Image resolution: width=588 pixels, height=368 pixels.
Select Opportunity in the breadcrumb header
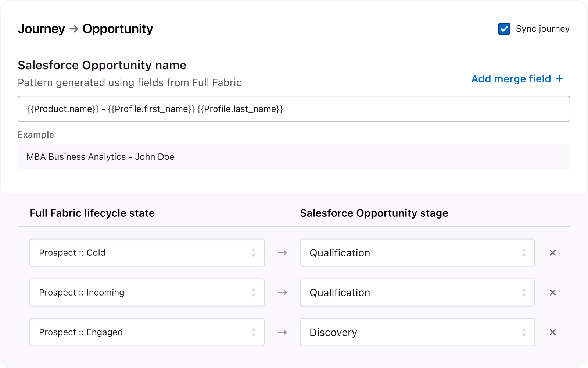118,29
